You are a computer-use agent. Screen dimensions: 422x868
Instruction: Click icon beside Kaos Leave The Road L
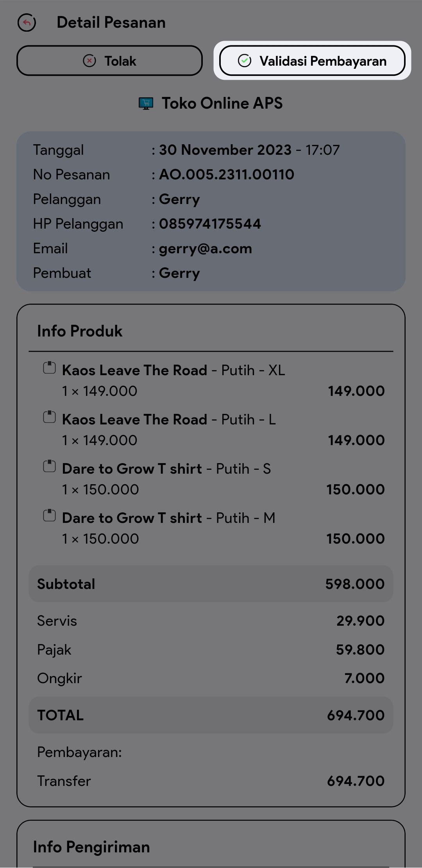tap(49, 417)
